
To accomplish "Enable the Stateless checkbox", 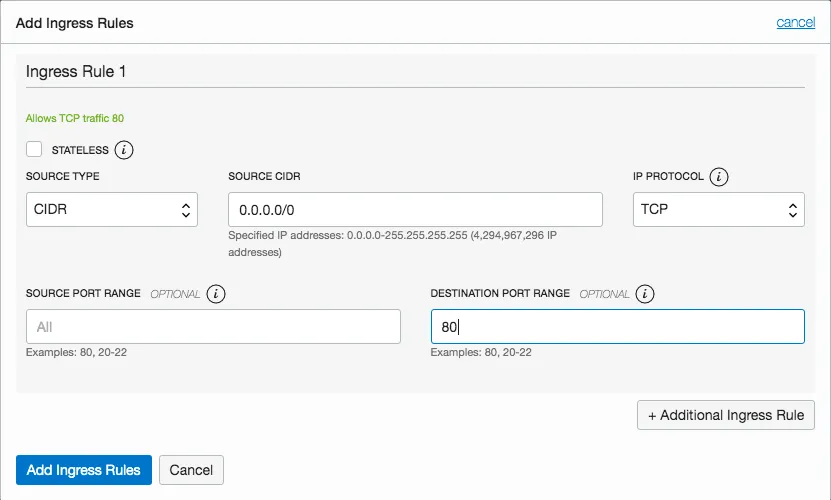I will (x=34, y=149).
